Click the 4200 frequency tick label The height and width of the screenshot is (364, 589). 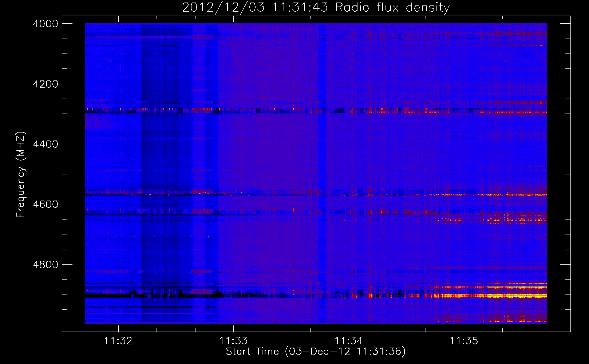(x=46, y=84)
